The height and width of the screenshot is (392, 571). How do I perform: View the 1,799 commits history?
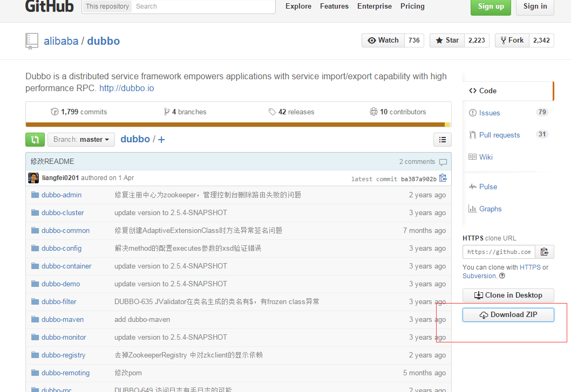(79, 112)
